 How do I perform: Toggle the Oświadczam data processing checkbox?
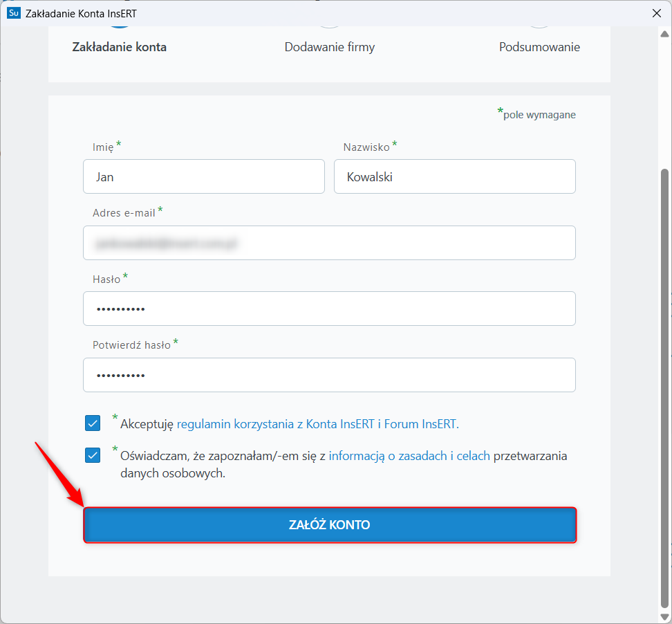(93, 456)
